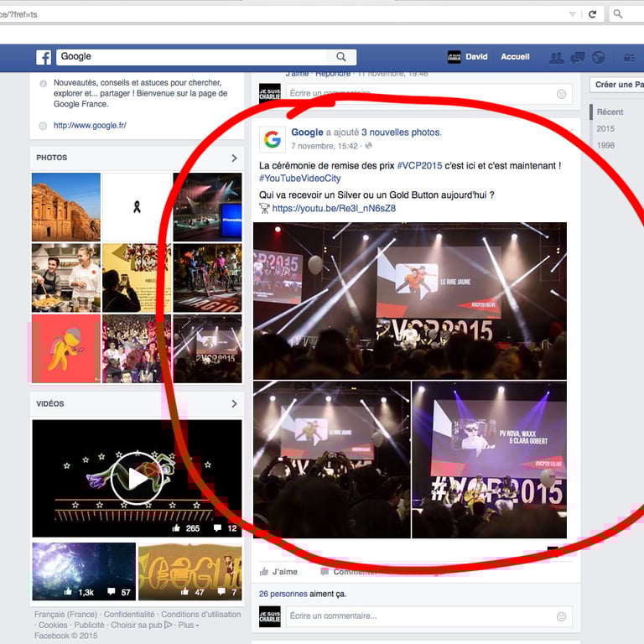
Task: Open notifications globe icon
Action: 599,58
